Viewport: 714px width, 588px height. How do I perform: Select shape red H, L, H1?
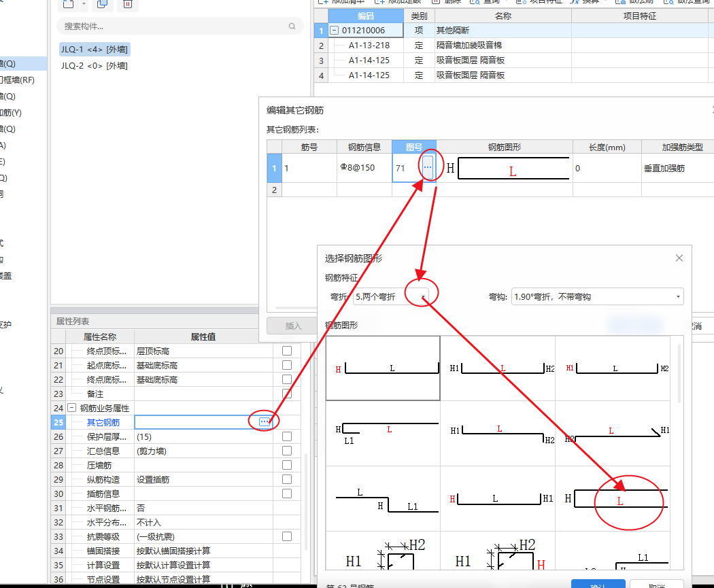[498, 499]
